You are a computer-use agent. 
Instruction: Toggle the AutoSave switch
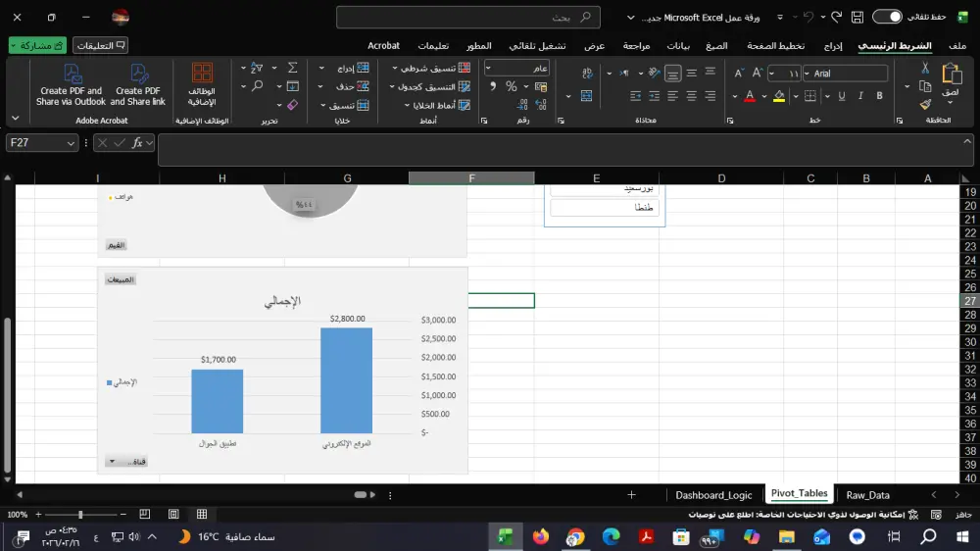(888, 17)
